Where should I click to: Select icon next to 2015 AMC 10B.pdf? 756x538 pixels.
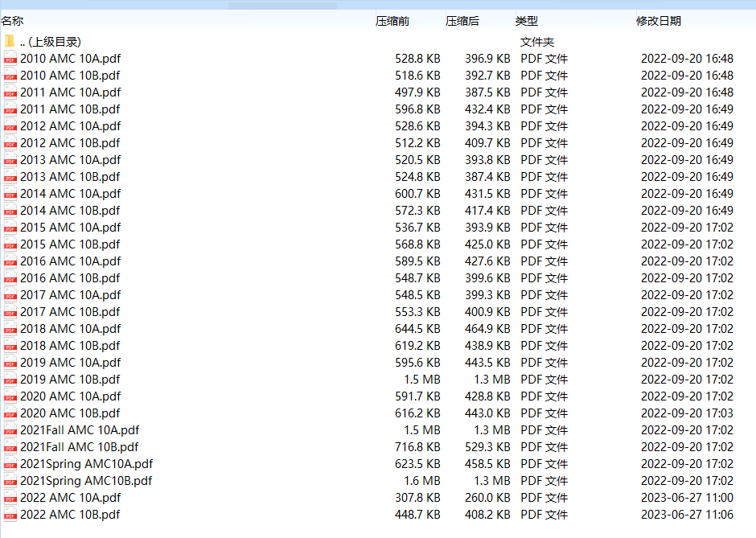pyautogui.click(x=10, y=244)
